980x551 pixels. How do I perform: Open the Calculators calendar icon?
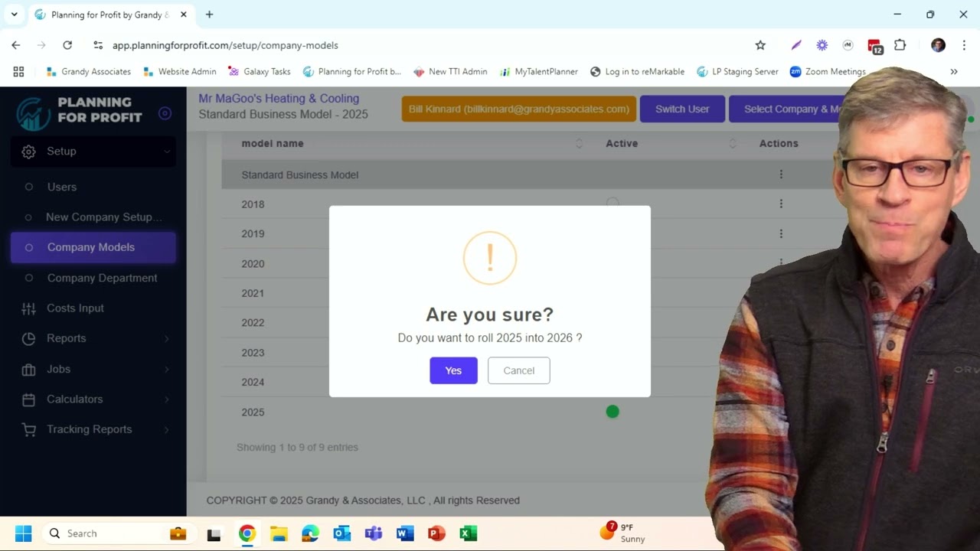(x=29, y=399)
